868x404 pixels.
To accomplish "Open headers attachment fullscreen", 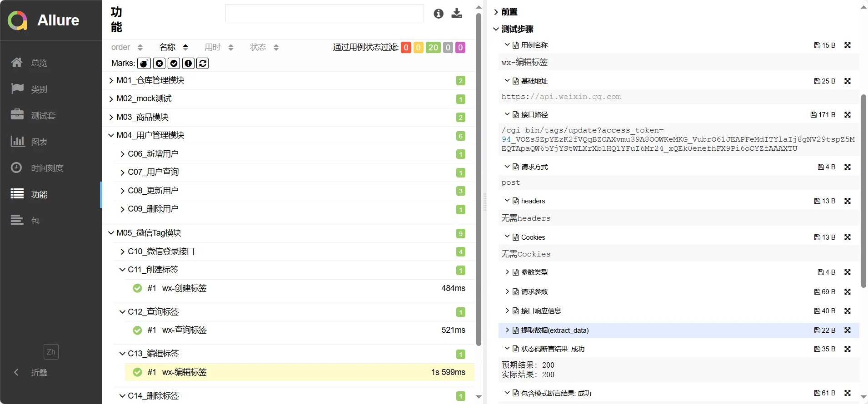I will 848,201.
